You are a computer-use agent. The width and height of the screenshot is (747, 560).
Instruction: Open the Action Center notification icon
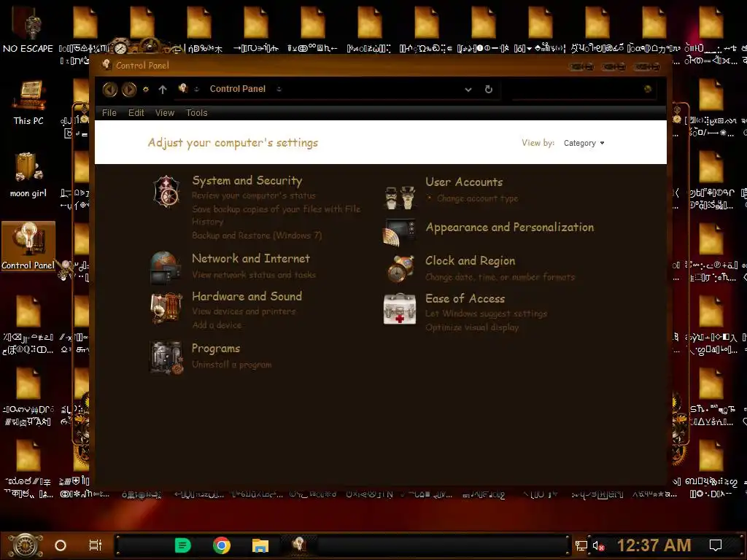716,545
